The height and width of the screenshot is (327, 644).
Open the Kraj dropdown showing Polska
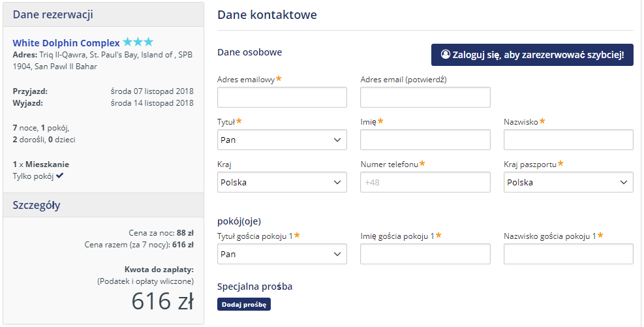(282, 182)
